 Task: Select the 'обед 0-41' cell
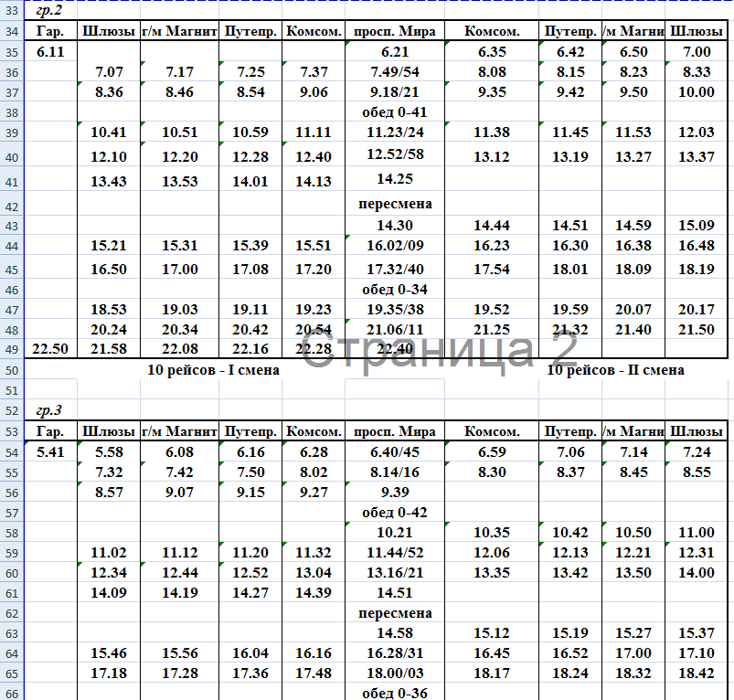(x=395, y=112)
